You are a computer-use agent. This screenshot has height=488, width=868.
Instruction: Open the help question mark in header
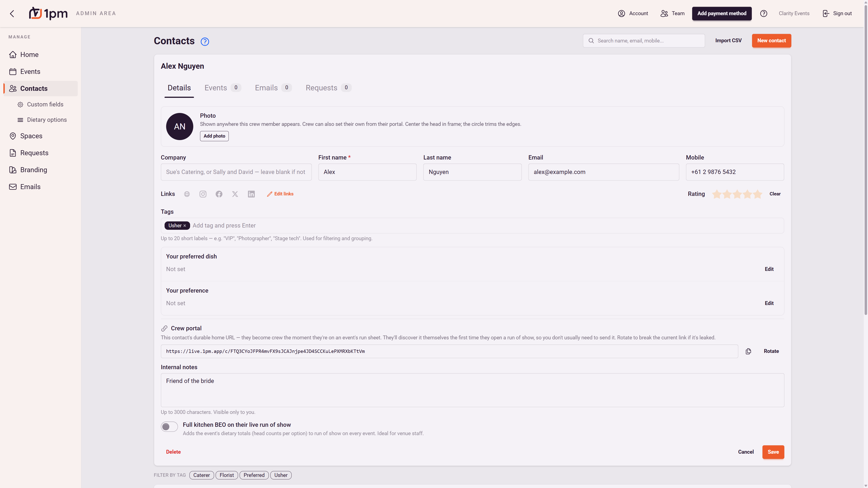tap(764, 14)
